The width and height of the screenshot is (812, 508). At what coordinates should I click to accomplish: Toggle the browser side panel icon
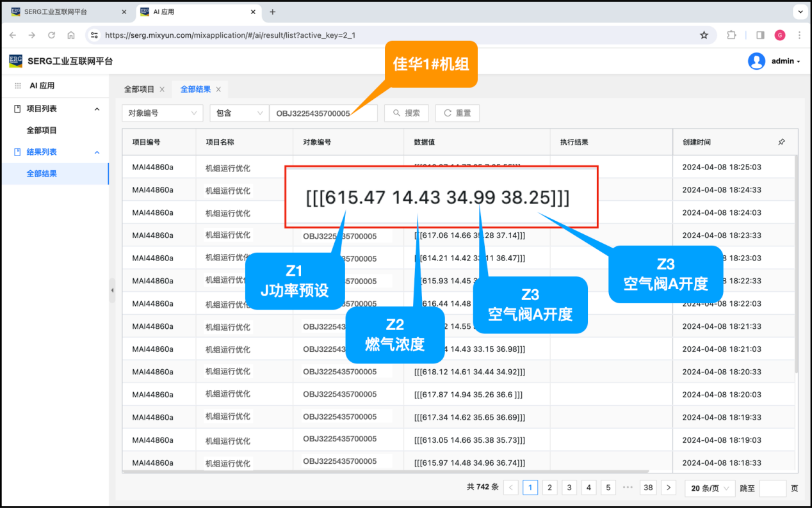[x=760, y=35]
